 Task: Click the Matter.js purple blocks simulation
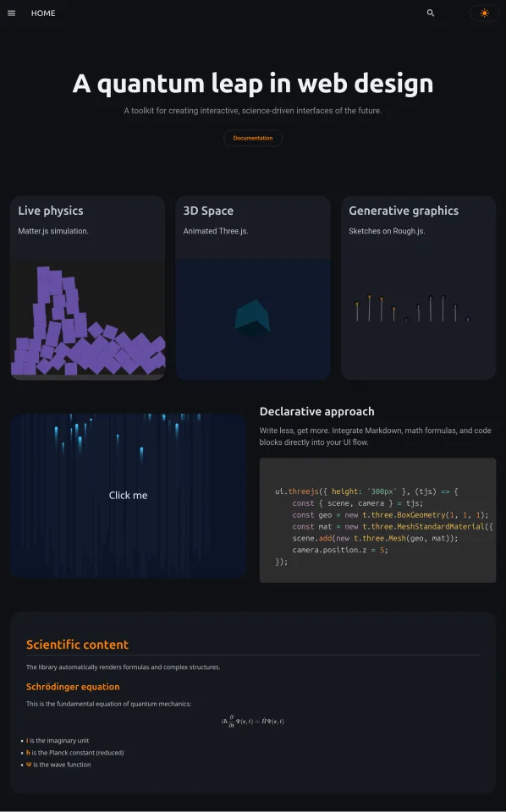coord(88,320)
